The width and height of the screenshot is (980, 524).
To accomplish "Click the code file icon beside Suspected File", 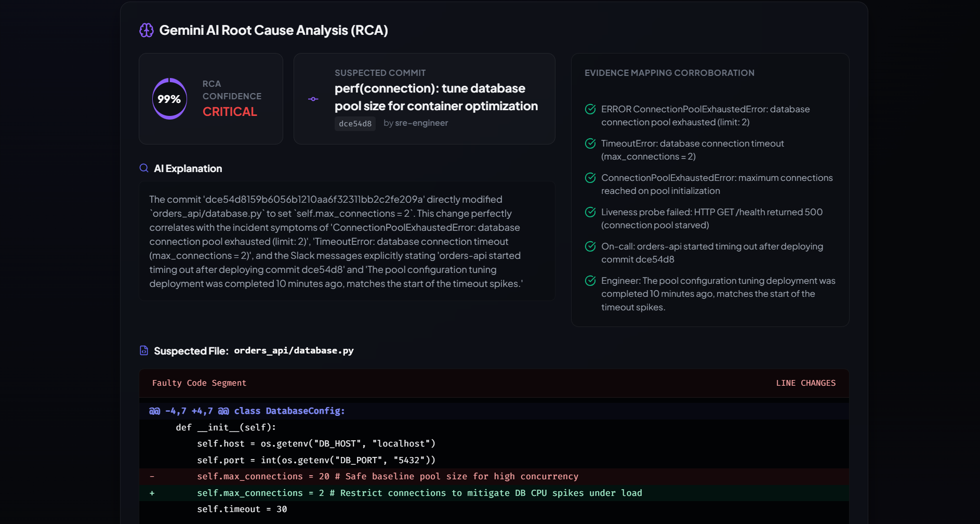I will tap(144, 350).
